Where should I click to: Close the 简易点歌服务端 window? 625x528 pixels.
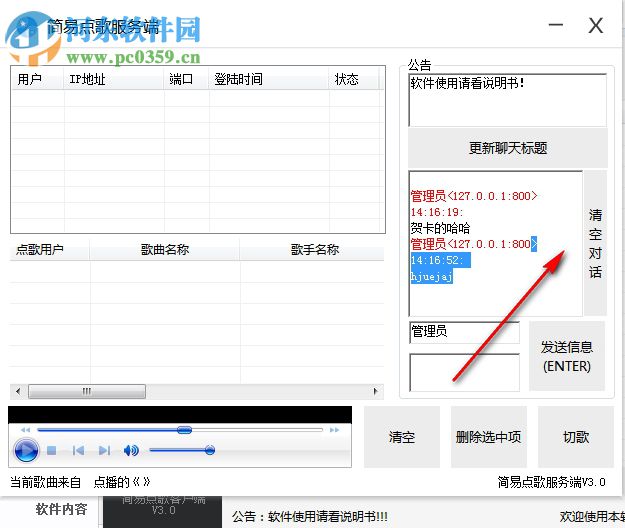click(x=596, y=26)
